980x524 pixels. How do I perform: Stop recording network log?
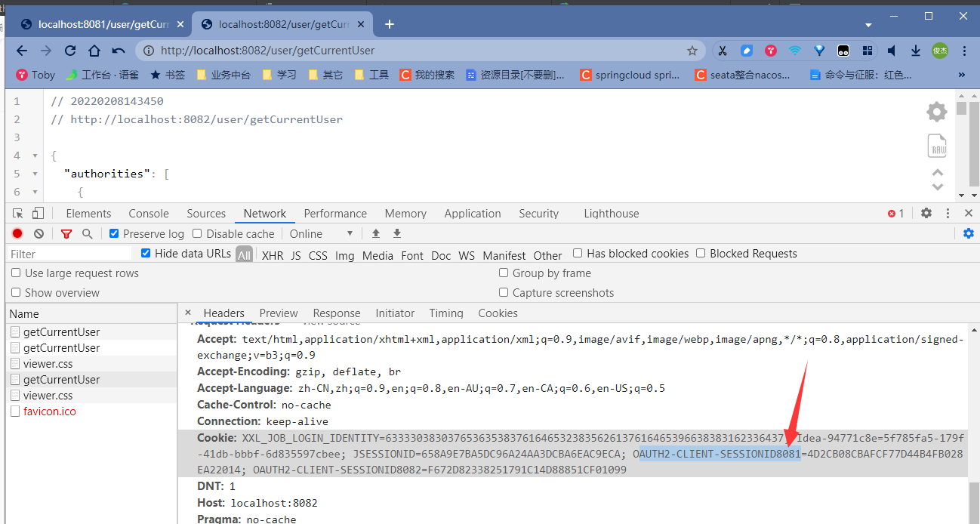tap(16, 233)
